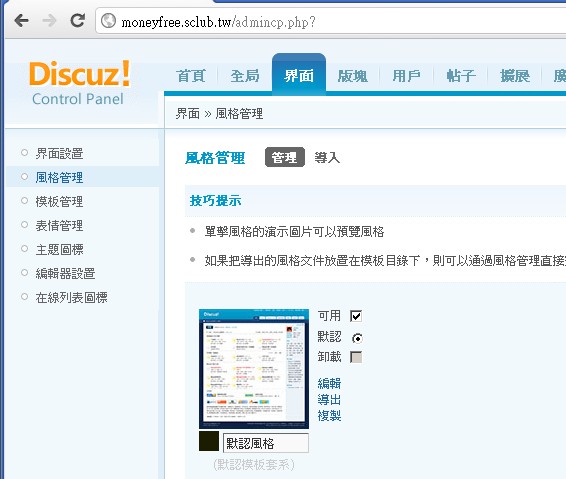The width and height of the screenshot is (566, 479).
Task: Click the 默認風格 name input field
Action: [x=266, y=443]
